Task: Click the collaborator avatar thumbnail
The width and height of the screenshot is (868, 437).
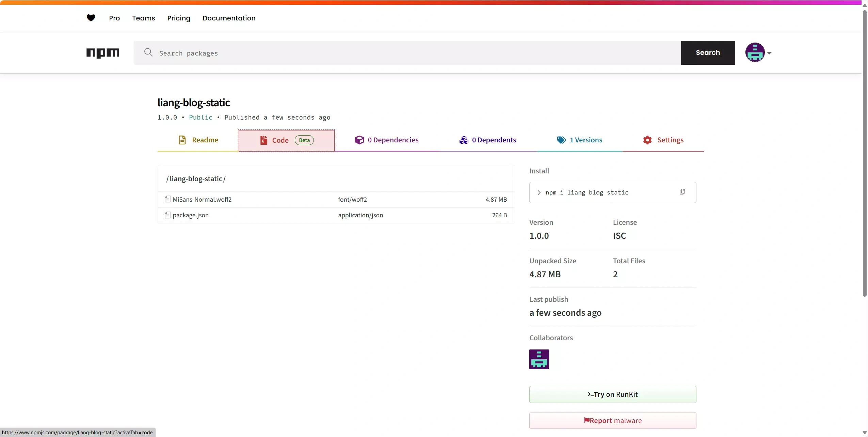Action: pos(539,359)
